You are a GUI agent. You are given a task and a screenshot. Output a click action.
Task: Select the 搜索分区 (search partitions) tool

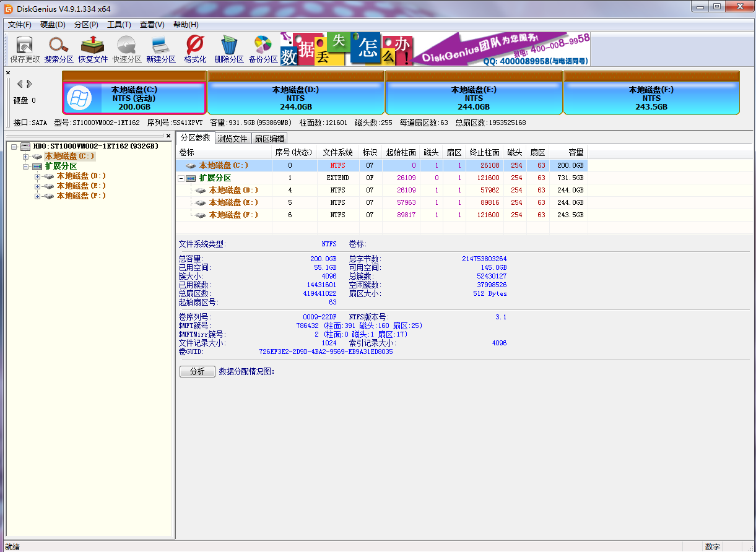click(58, 48)
